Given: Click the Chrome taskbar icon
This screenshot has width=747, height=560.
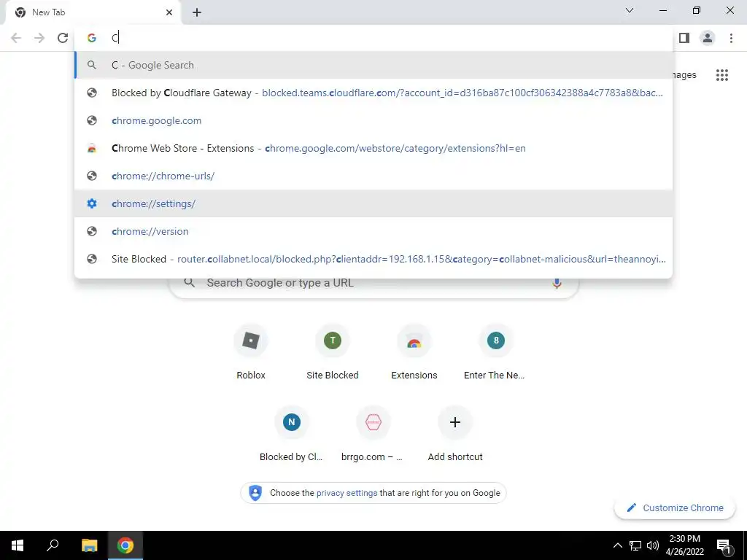Looking at the screenshot, I should [125, 545].
